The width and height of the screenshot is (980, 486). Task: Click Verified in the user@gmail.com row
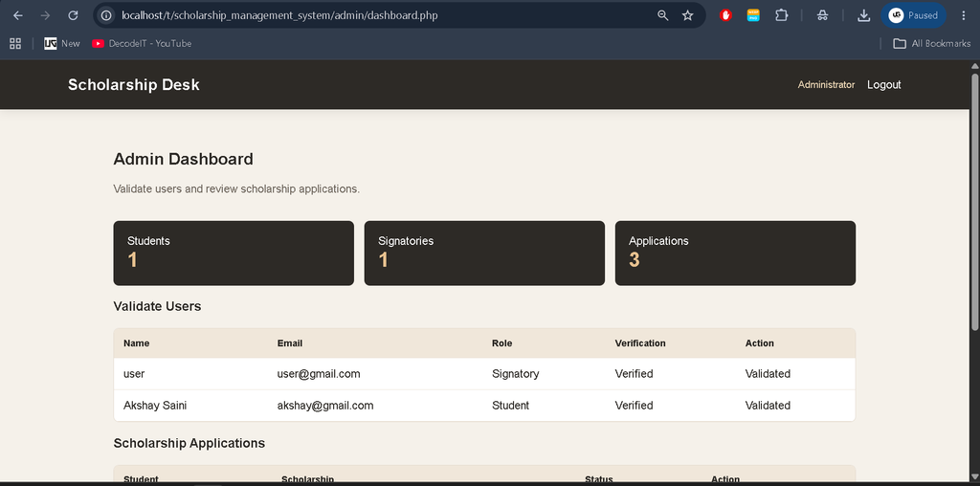click(634, 373)
